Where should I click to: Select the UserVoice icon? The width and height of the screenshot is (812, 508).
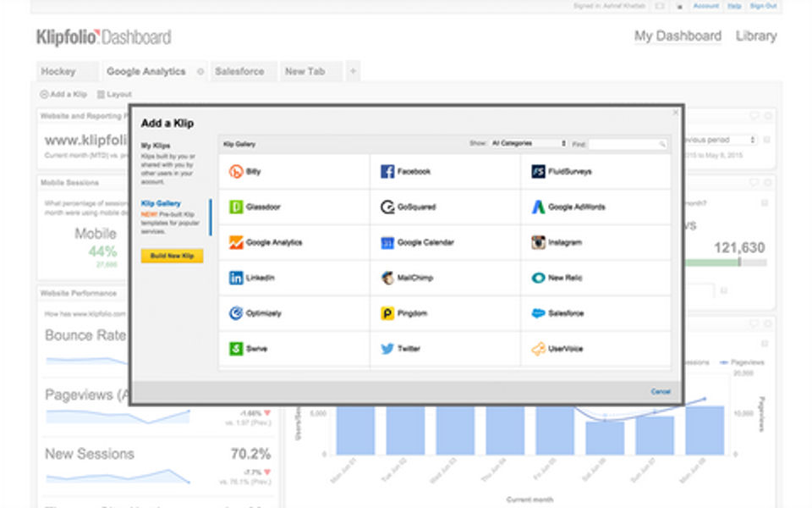click(539, 348)
